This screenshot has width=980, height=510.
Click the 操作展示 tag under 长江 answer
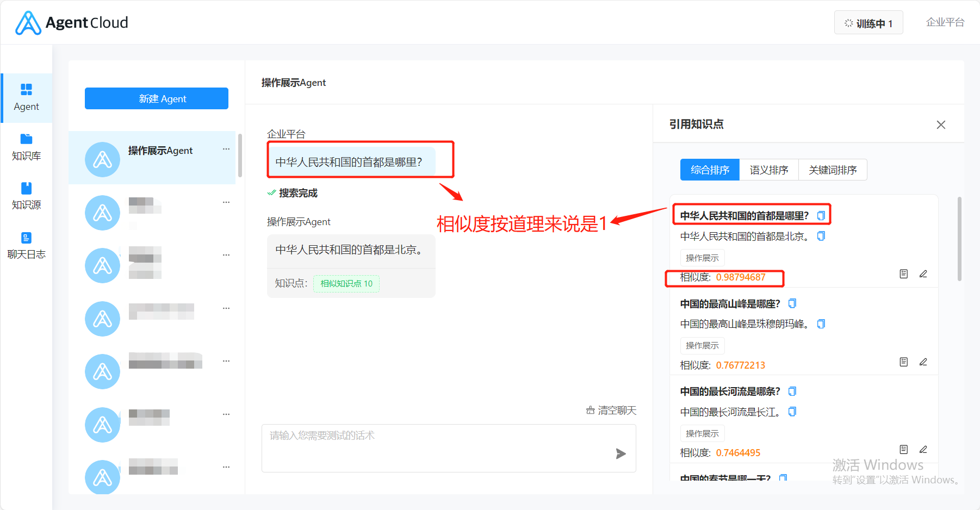click(702, 433)
